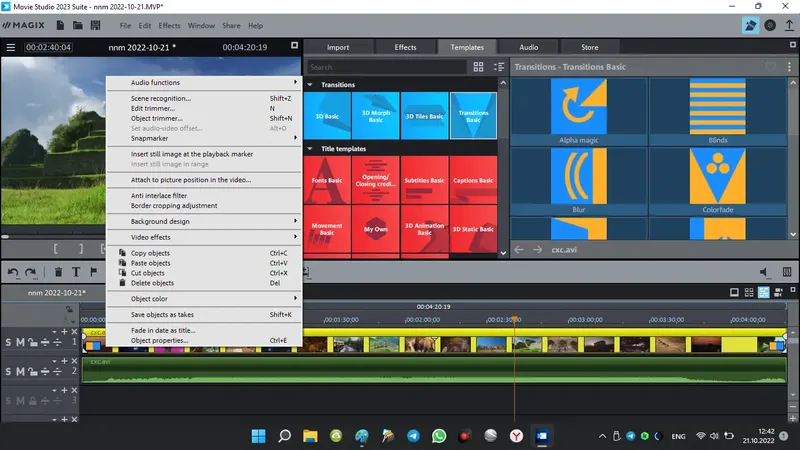Collapse the Transitions section
This screenshot has width=800, height=450.
point(310,85)
